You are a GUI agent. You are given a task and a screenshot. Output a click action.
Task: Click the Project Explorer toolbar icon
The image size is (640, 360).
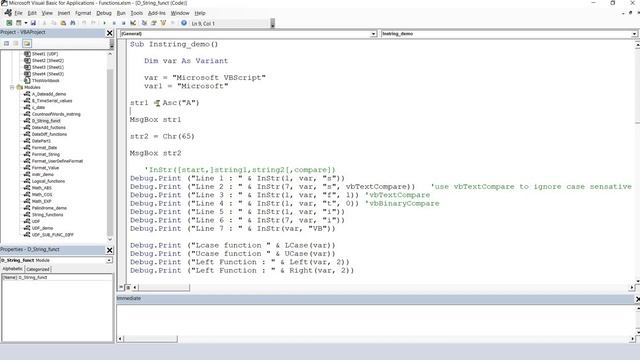pyautogui.click(x=144, y=23)
